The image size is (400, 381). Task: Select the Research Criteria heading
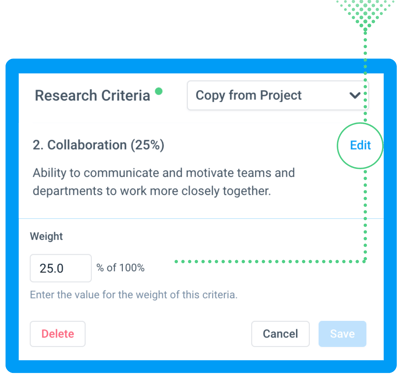(92, 96)
